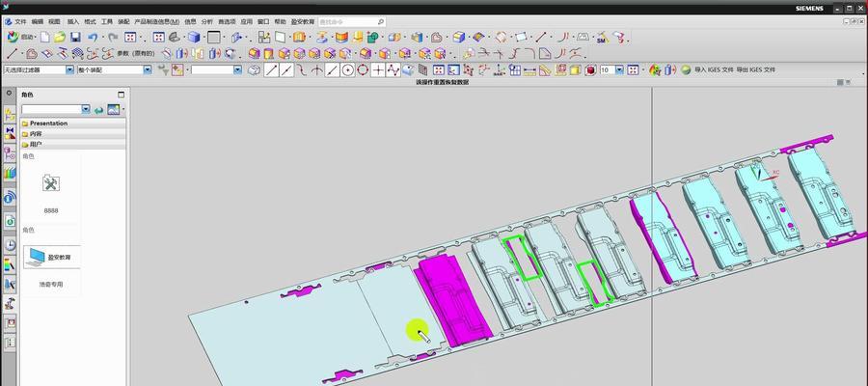
Task: Open the Constraint Navigator sidebar tab
Action: pyautogui.click(x=10, y=133)
